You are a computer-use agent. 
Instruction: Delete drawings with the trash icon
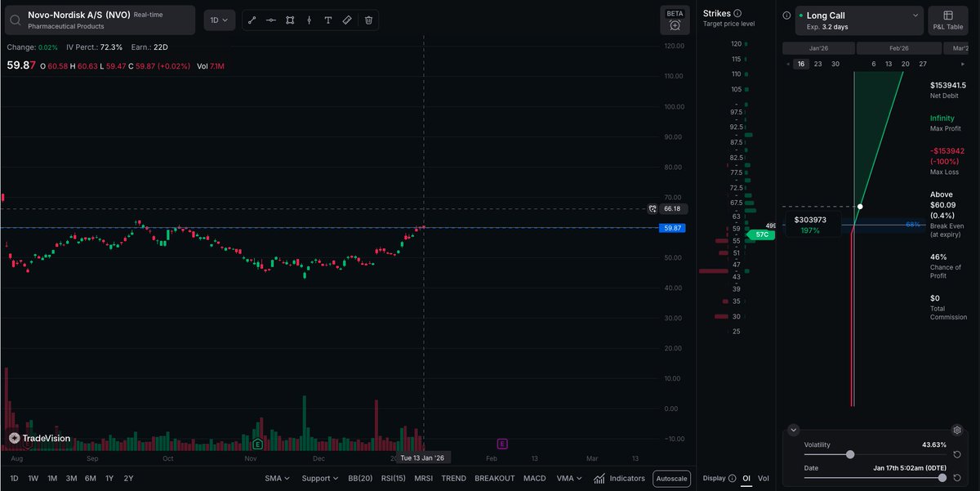pyautogui.click(x=368, y=20)
